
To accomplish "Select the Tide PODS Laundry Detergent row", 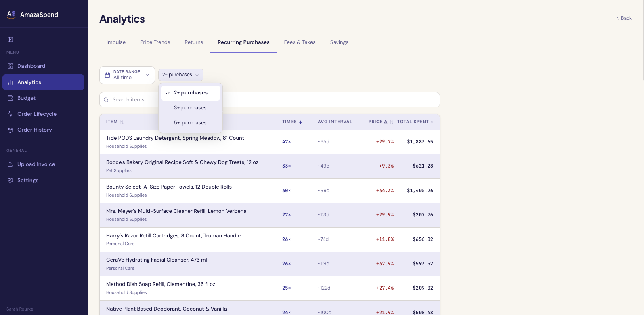I will 270,142.
